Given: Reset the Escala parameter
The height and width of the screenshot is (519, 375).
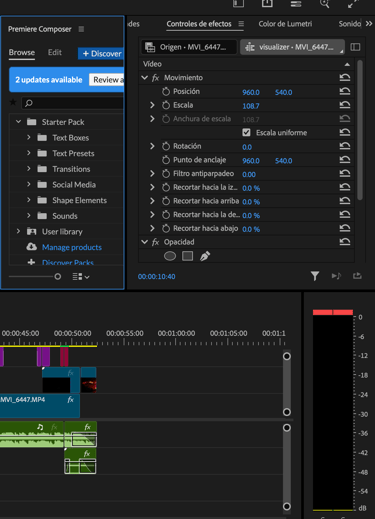Looking at the screenshot, I should [345, 105].
